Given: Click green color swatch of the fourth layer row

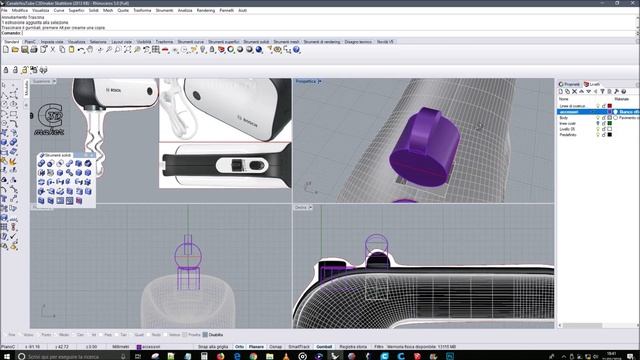Looking at the screenshot, I should click(x=610, y=123).
